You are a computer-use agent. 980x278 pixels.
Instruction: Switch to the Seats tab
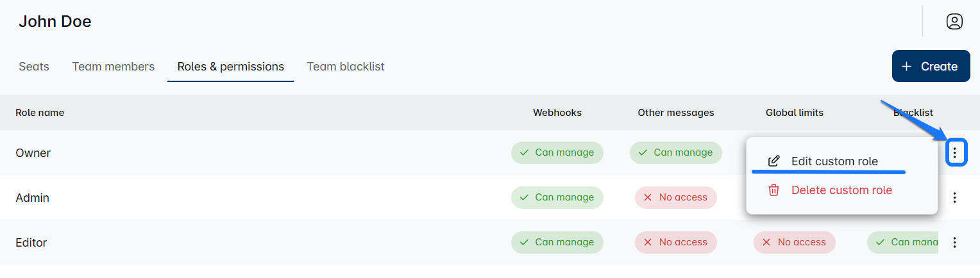pyautogui.click(x=34, y=67)
